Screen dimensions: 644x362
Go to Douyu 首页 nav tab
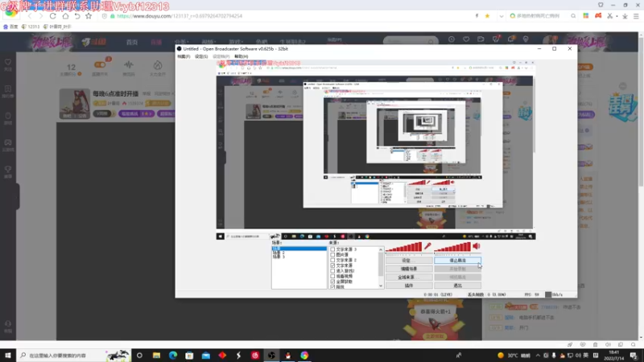132,42
